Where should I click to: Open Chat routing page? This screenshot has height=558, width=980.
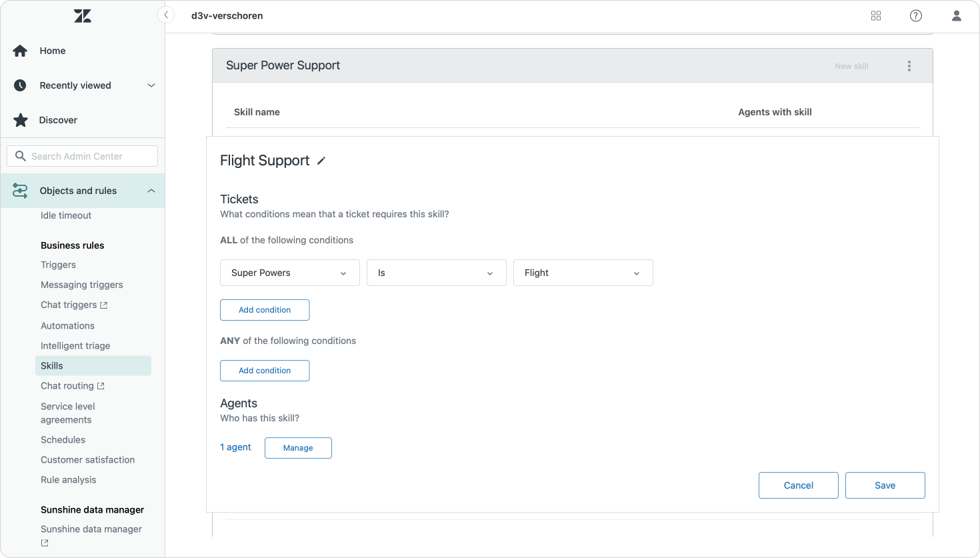(x=67, y=386)
